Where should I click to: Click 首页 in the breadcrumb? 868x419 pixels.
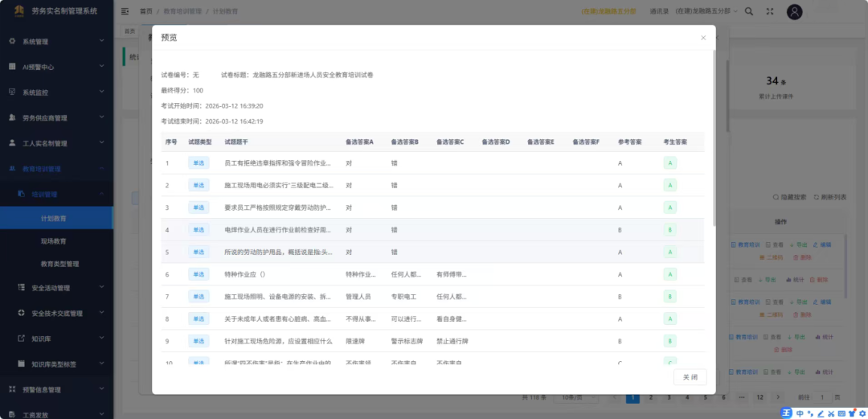point(145,12)
